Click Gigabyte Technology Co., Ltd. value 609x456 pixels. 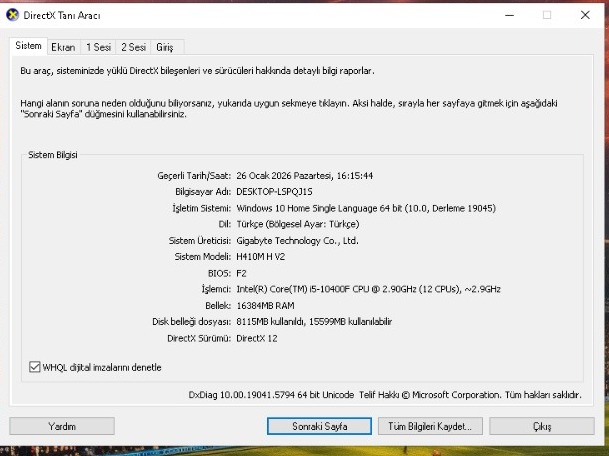click(297, 240)
